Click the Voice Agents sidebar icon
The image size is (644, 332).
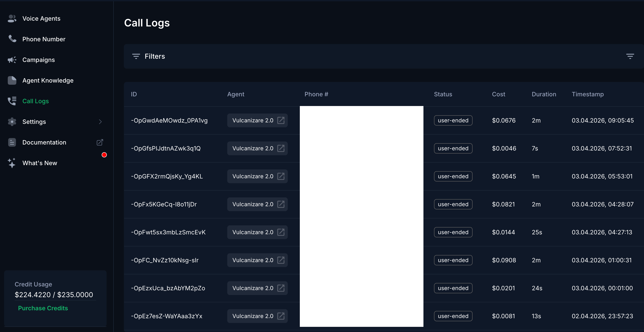tap(12, 18)
